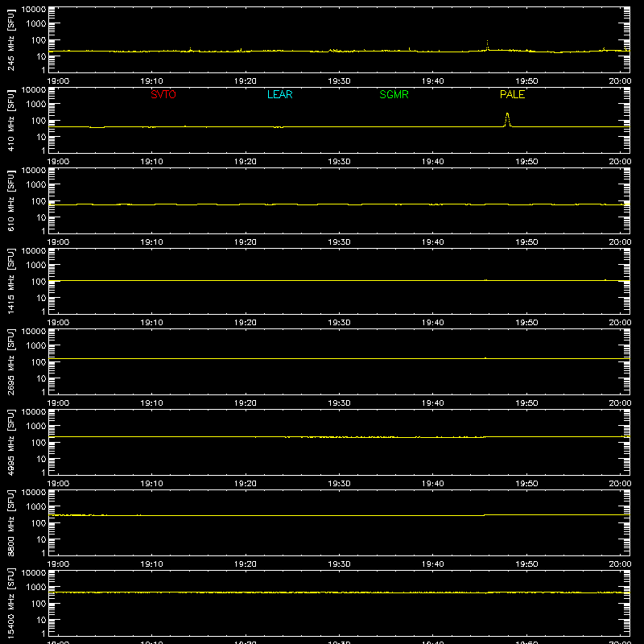Click the 19:10 tick label under the 410 MHz plot
Image resolution: width=644 pixels, height=644 pixels.
click(x=151, y=162)
